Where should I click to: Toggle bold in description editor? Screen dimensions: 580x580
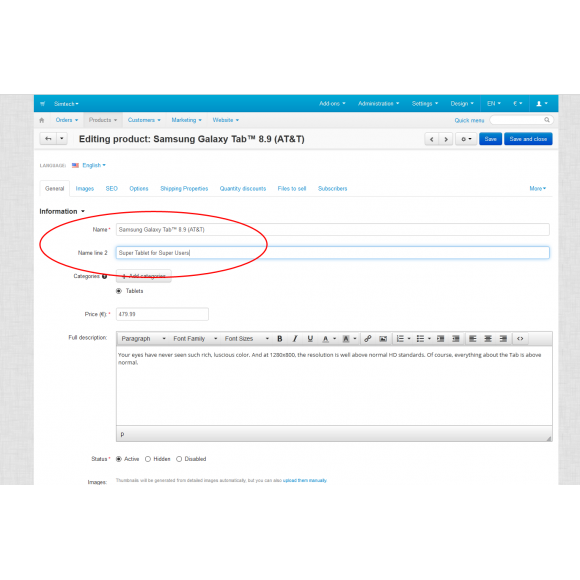(280, 338)
